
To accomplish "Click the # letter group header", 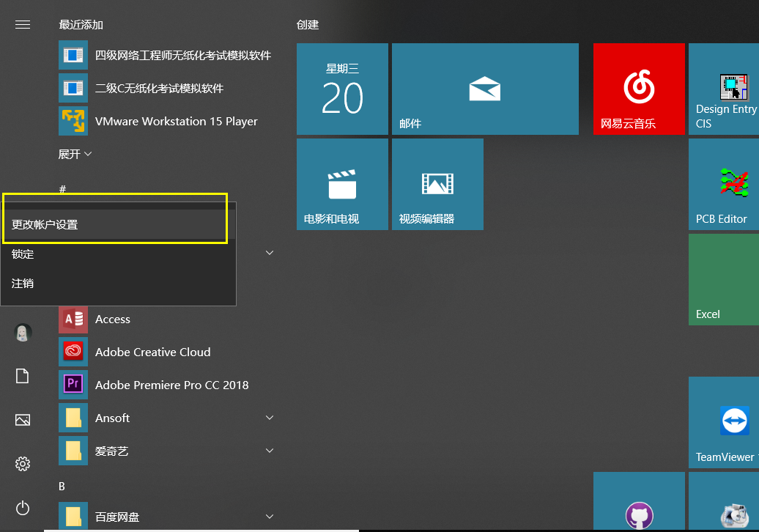I will [62, 189].
